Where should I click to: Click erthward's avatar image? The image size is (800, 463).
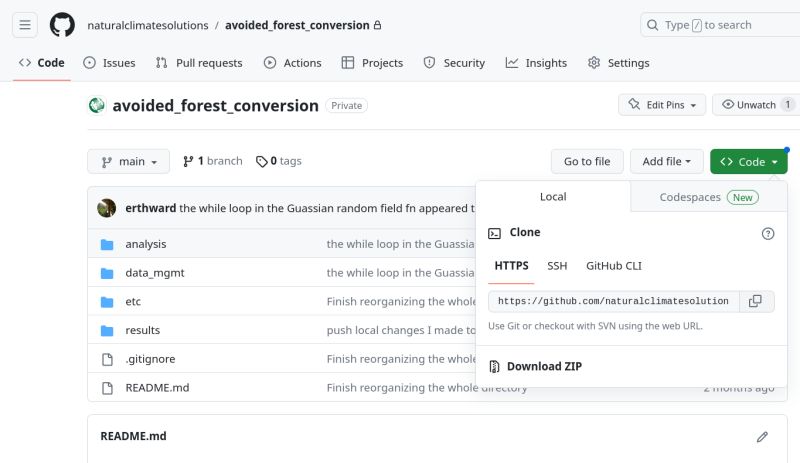[107, 208]
